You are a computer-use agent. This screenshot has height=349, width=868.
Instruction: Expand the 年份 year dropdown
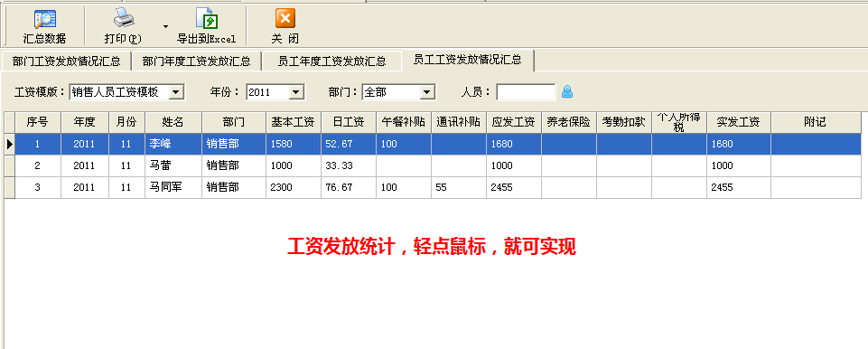[x=296, y=92]
